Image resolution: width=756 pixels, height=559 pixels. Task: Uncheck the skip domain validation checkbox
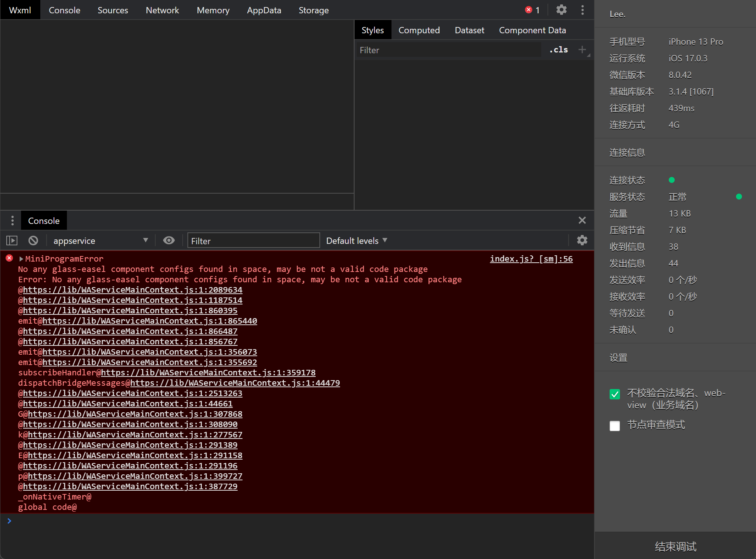[x=615, y=394]
